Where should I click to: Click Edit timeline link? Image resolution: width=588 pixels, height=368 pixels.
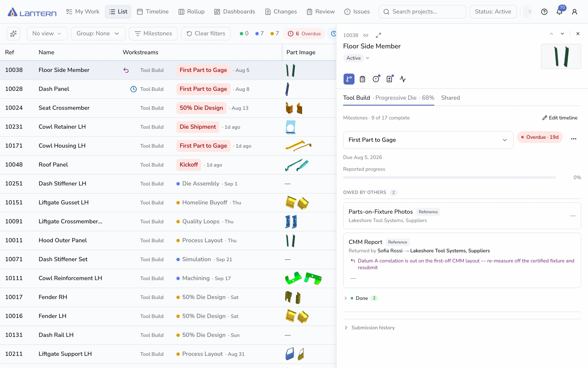pyautogui.click(x=560, y=118)
